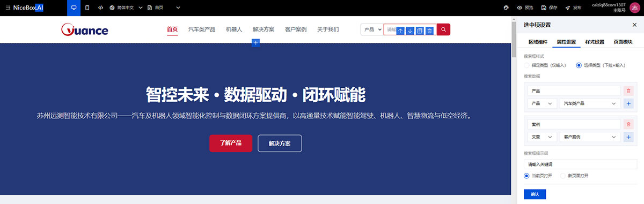
Task: Select the 新页面打开 radio option
Action: point(577,176)
